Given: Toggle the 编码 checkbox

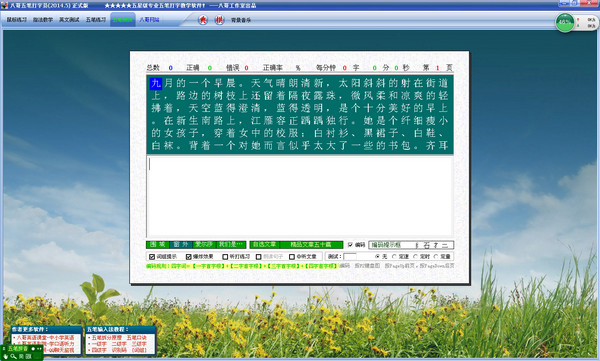Looking at the screenshot, I should point(350,245).
